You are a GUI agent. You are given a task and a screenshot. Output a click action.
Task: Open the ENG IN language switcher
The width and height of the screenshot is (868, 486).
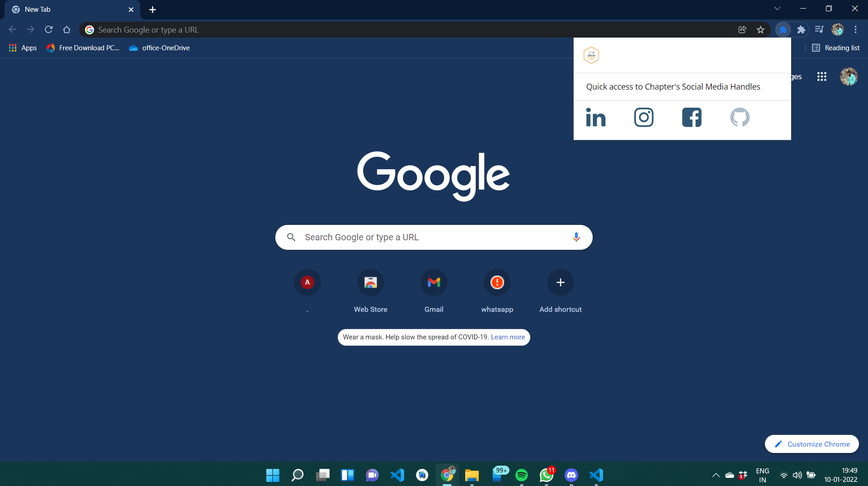(x=763, y=475)
